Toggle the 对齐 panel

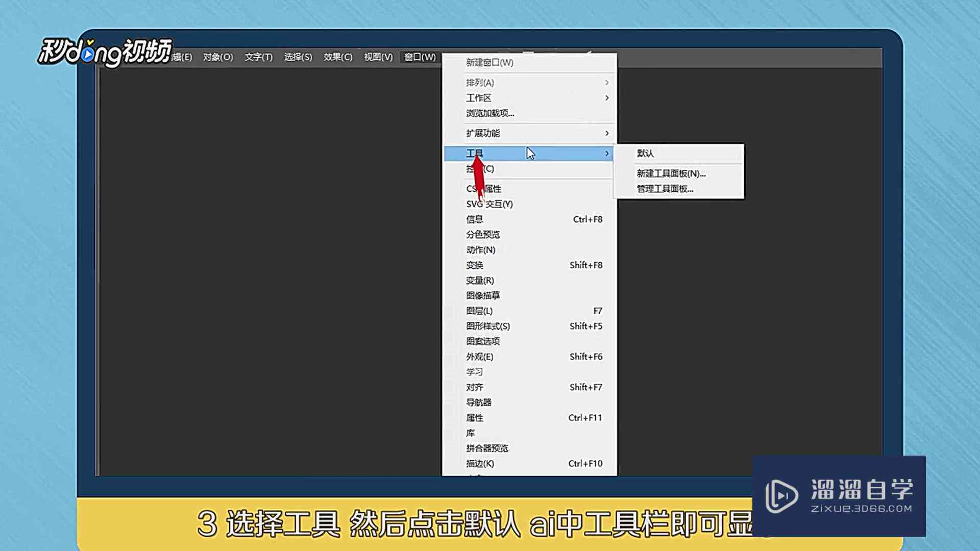pos(530,387)
